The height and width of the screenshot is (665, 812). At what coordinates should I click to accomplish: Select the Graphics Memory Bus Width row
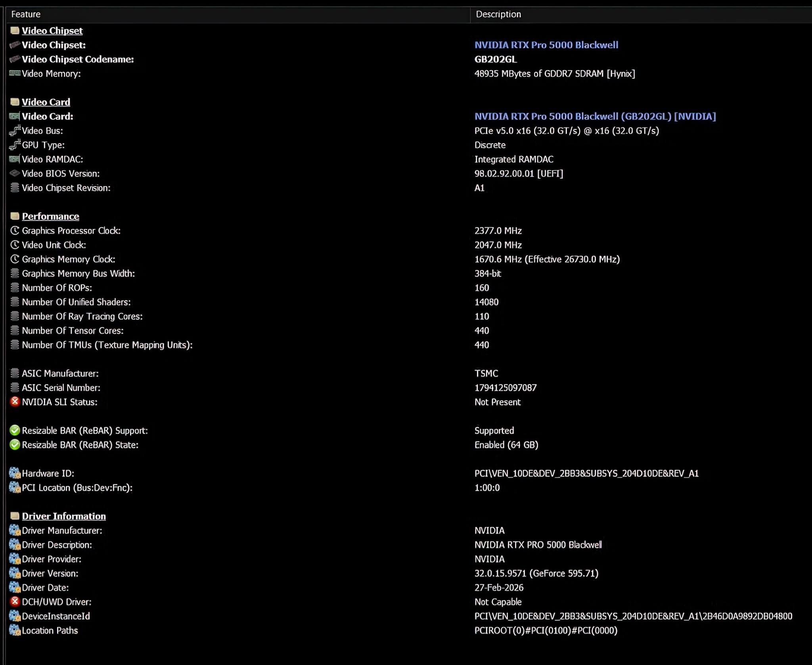(x=78, y=273)
